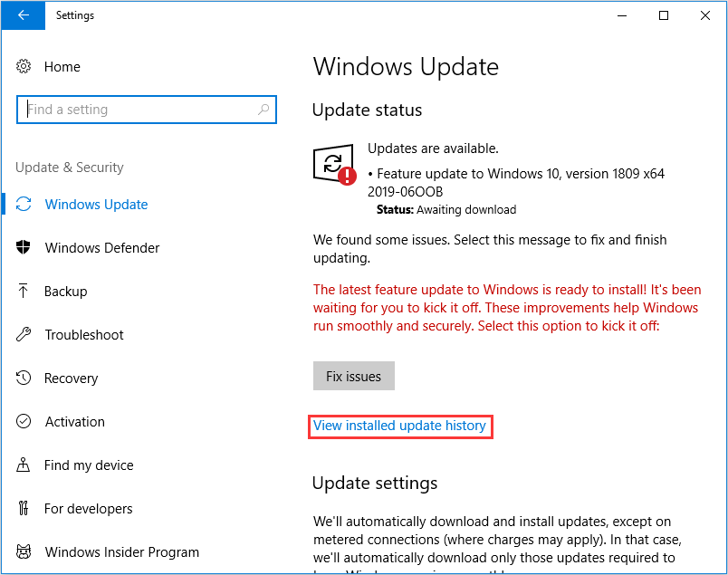Click the Home gear icon

[x=24, y=66]
